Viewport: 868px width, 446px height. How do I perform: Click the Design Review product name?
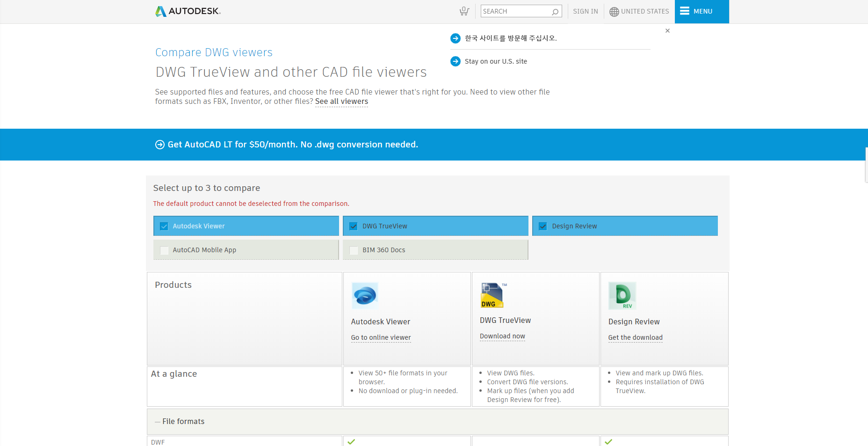(x=634, y=322)
